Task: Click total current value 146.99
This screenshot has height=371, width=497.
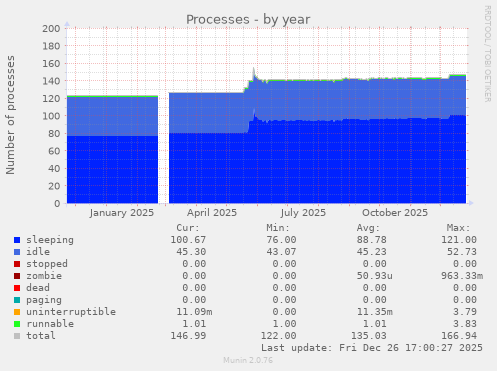Action: coord(188,336)
